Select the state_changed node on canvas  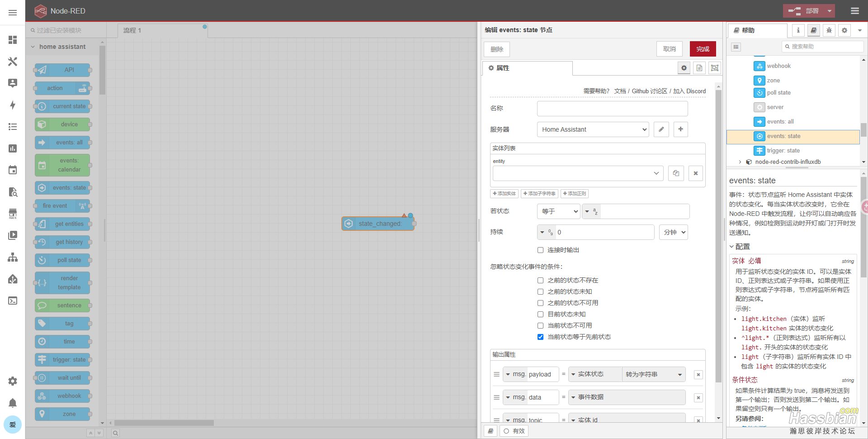click(x=378, y=224)
